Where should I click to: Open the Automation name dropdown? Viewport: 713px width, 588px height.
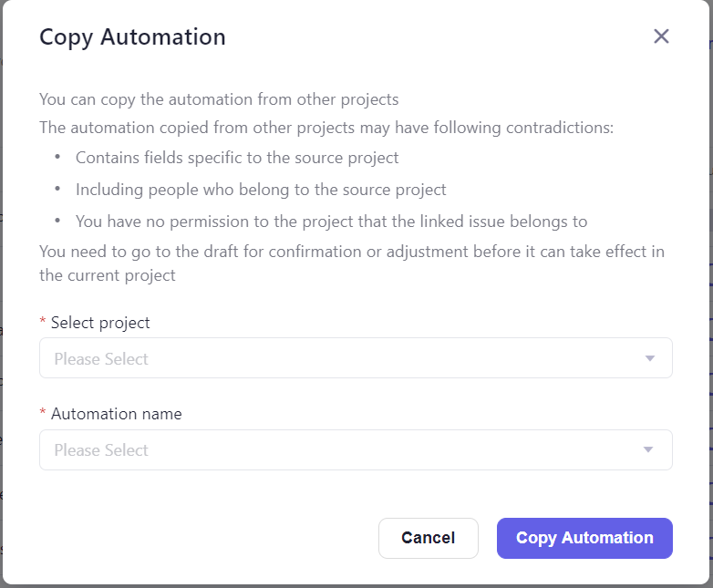(x=355, y=449)
